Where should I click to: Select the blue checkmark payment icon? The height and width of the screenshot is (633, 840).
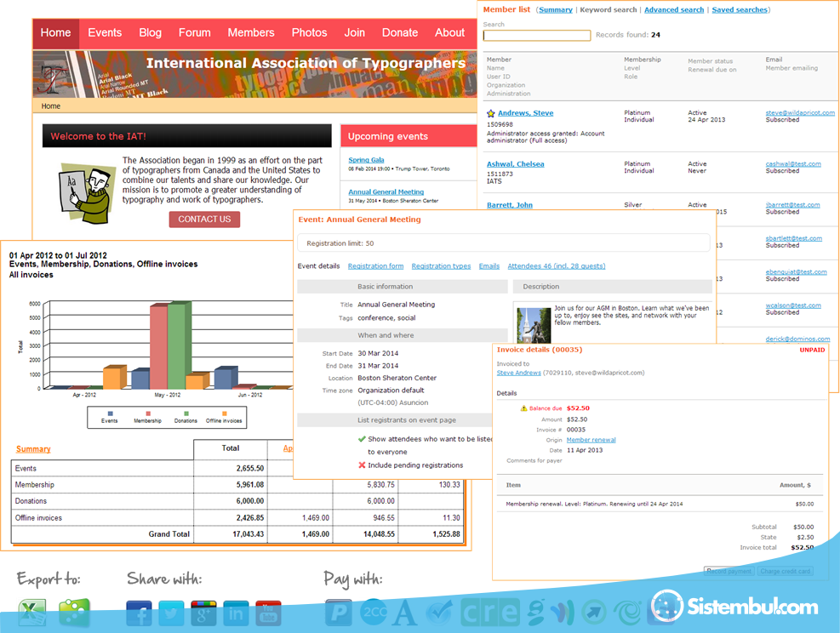point(439,613)
